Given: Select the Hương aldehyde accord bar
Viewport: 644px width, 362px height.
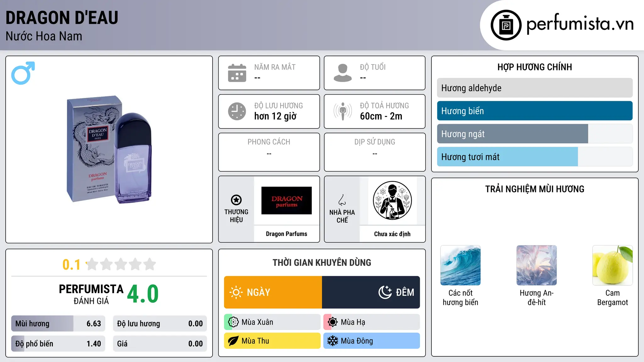Looking at the screenshot, I should [x=535, y=88].
